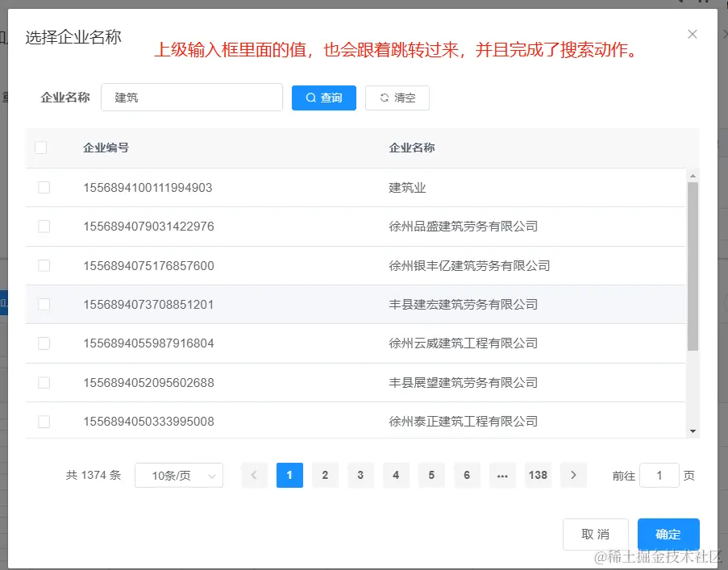
Task: Go to next page arrow
Action: [573, 475]
